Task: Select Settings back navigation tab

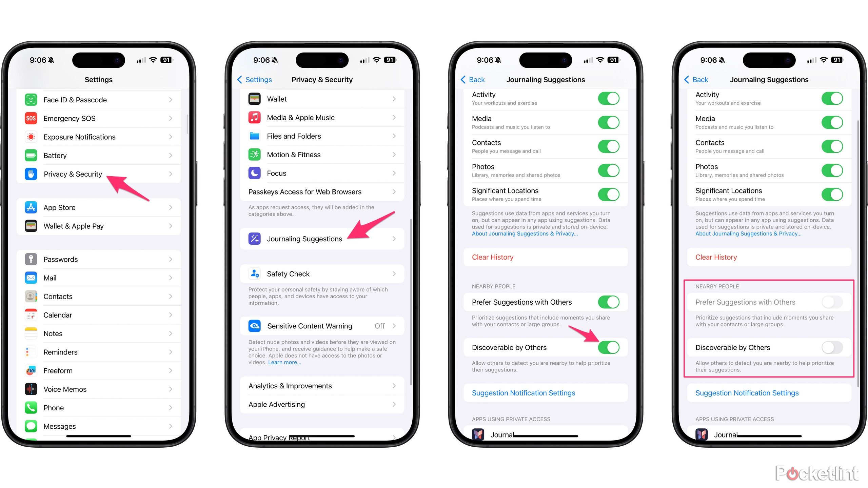Action: point(258,79)
